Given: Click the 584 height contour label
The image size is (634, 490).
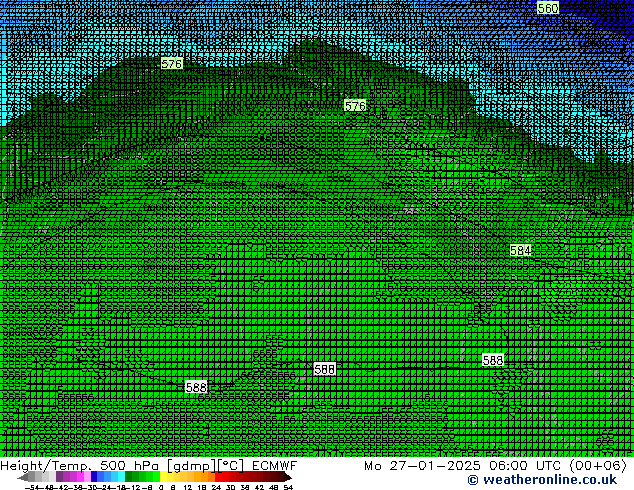Looking at the screenshot, I should (520, 250).
